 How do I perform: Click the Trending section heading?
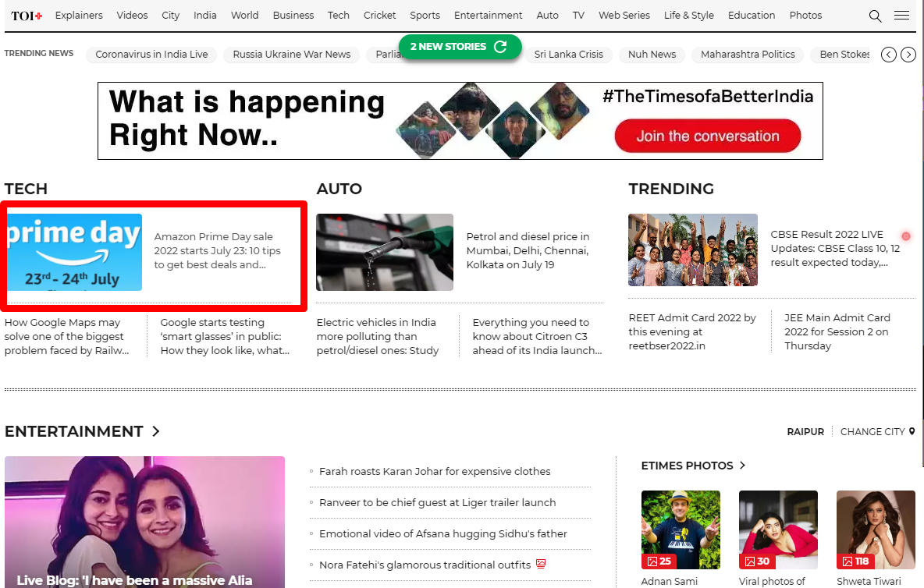pyautogui.click(x=671, y=189)
